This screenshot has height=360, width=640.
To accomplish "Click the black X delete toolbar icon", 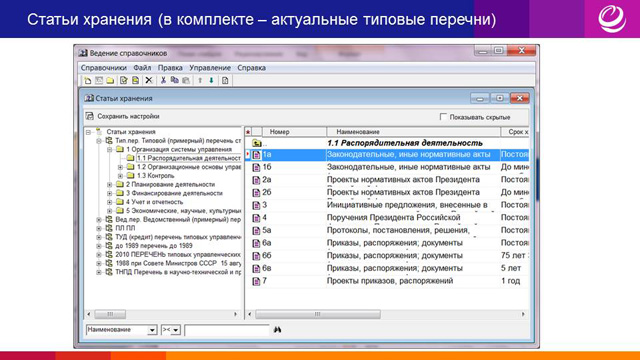I will click(x=149, y=80).
